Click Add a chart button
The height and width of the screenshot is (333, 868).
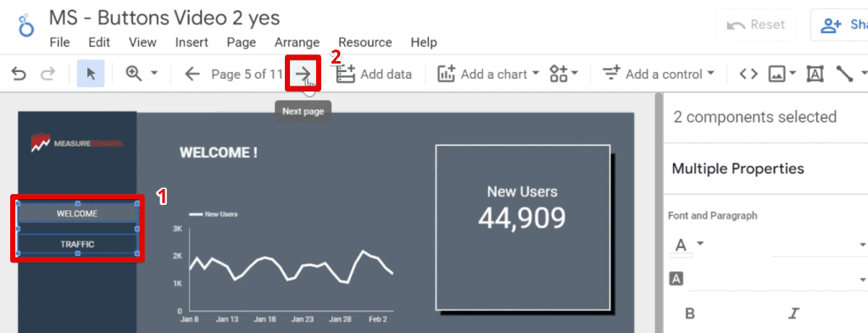pos(481,74)
